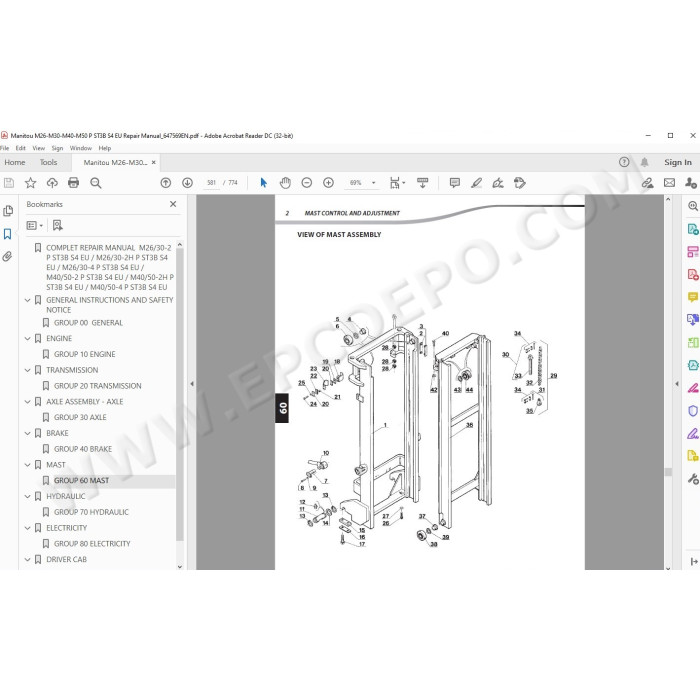Collapse GENERAL INSTRUCTIONS AND SAFETY NOTICE bookmark

coord(28,300)
